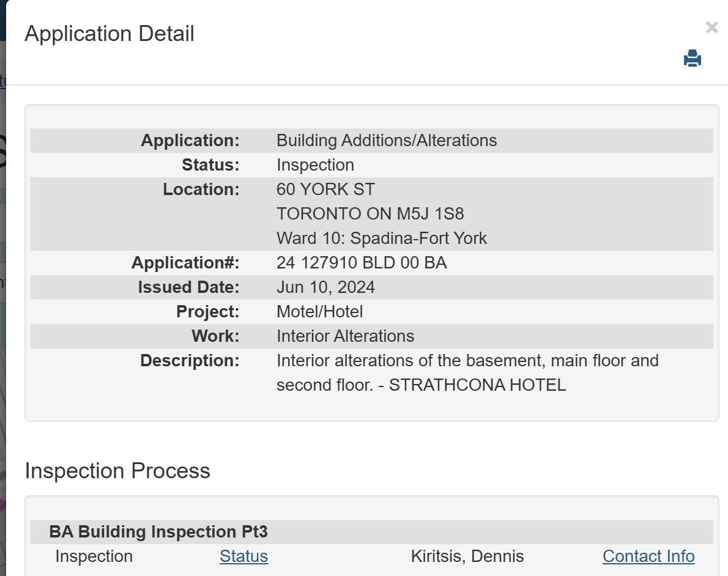Image resolution: width=728 pixels, height=576 pixels.
Task: Print the application detail
Action: [692, 59]
